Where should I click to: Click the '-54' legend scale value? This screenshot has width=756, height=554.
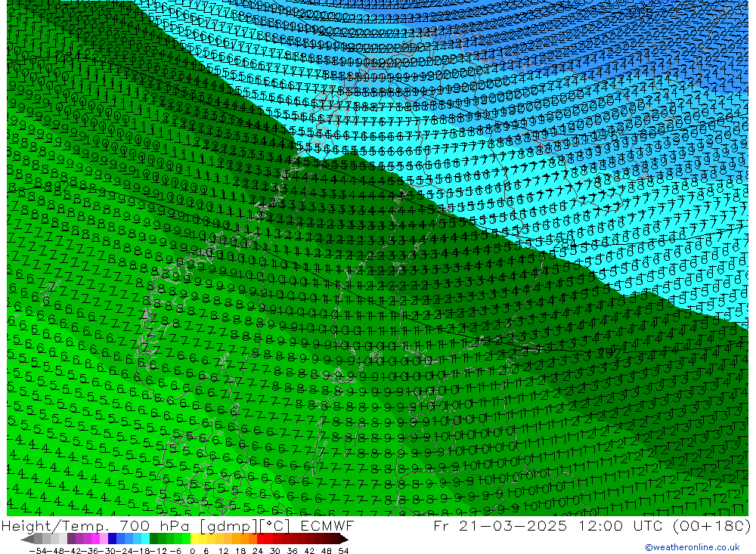(38, 551)
